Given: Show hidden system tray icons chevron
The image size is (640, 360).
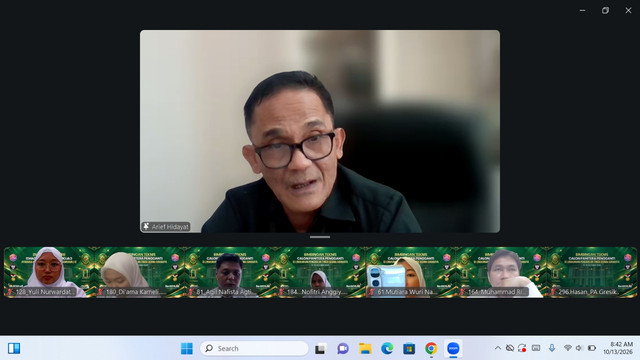Looking at the screenshot, I should pos(498,348).
